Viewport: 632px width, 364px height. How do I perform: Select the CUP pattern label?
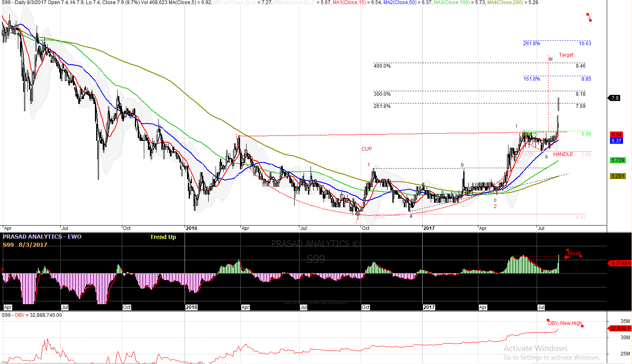pyautogui.click(x=366, y=149)
